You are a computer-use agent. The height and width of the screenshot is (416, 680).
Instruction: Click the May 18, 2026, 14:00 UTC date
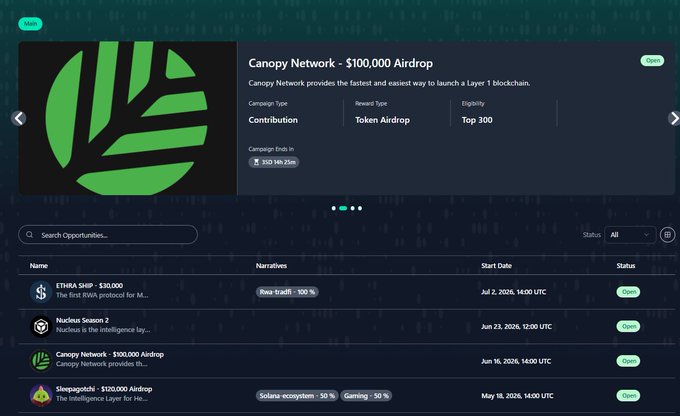click(x=517, y=396)
